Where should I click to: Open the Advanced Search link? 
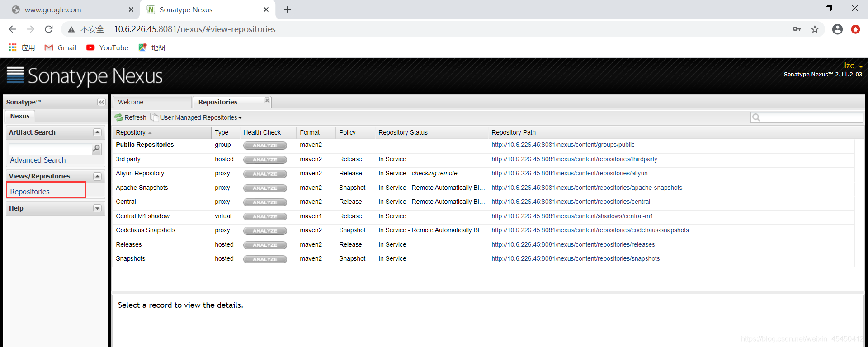(x=38, y=160)
